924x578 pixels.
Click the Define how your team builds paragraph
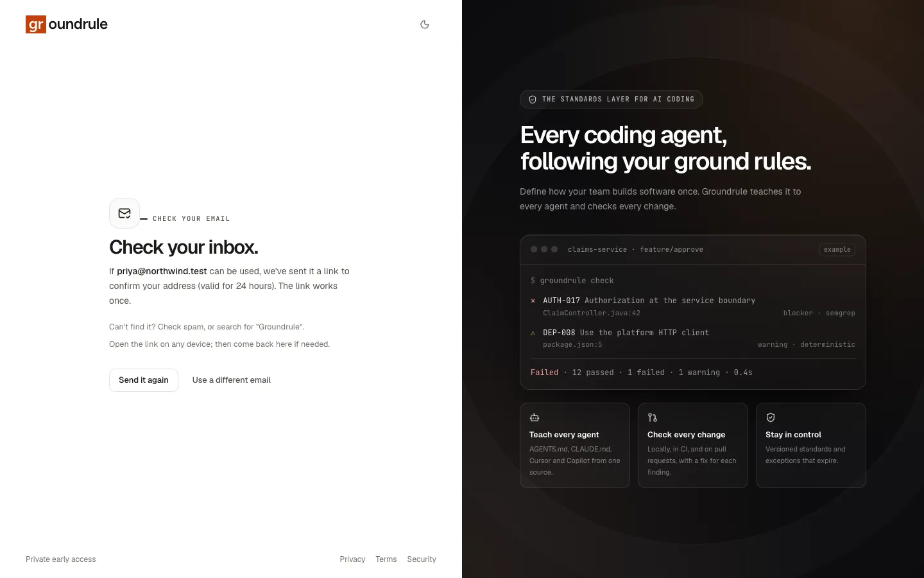pos(660,199)
